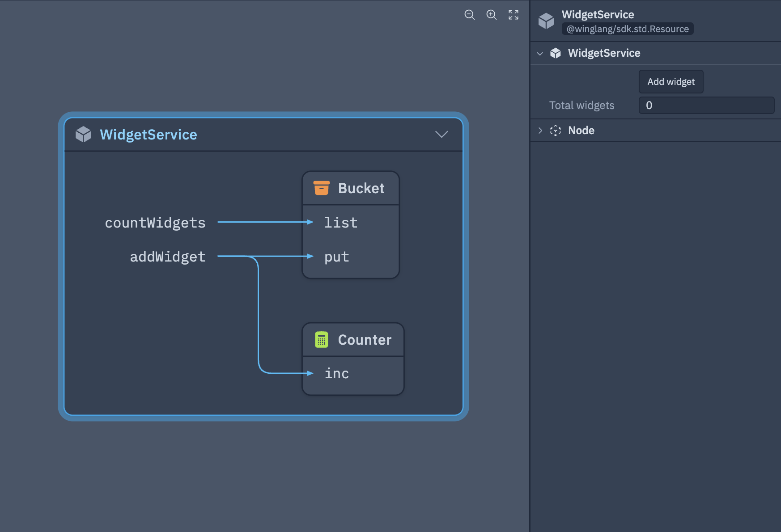Image resolution: width=781 pixels, height=532 pixels.
Task: Select the inc operation in Counter
Action: pyautogui.click(x=336, y=373)
